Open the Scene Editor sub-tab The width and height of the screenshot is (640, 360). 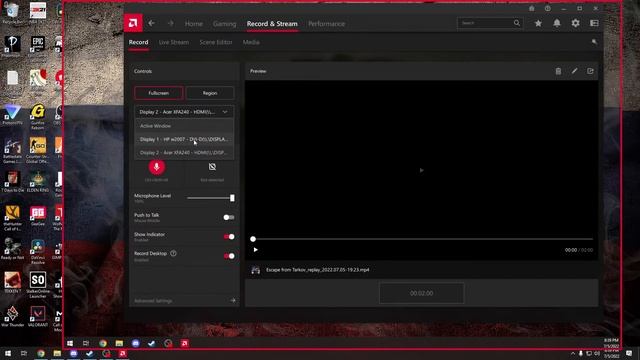pyautogui.click(x=216, y=42)
